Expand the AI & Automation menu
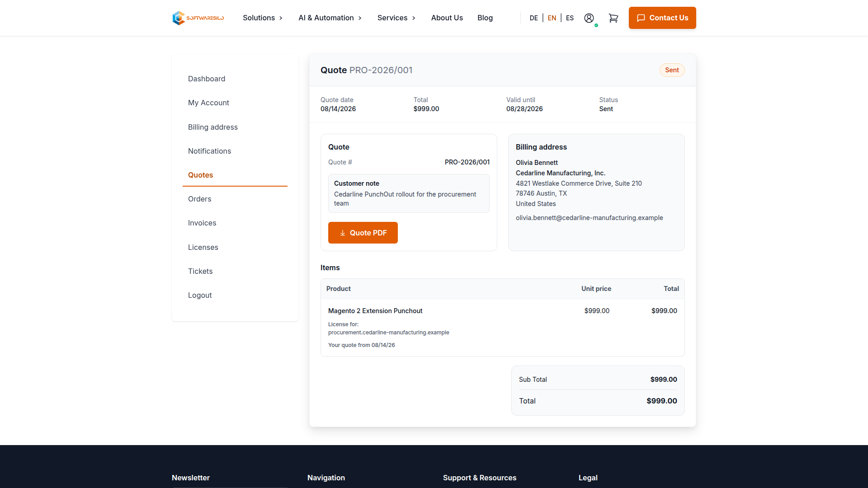 (x=330, y=18)
